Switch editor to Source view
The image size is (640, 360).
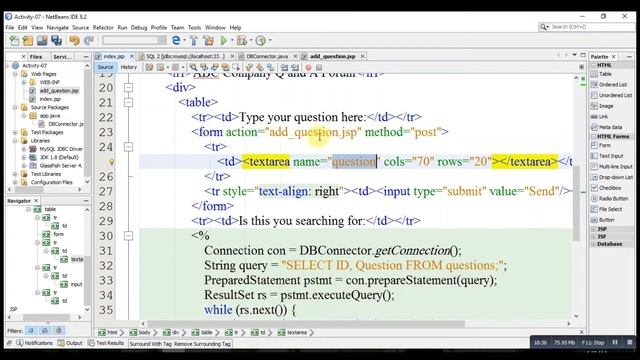point(105,67)
